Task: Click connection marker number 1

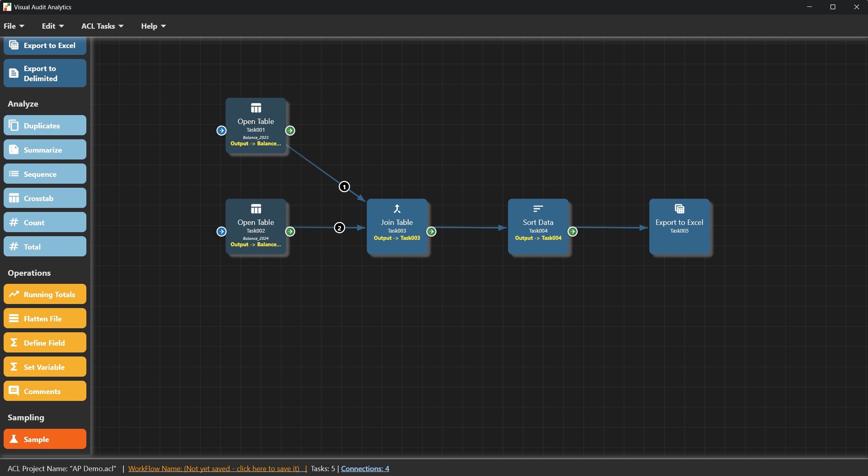Action: pos(344,187)
